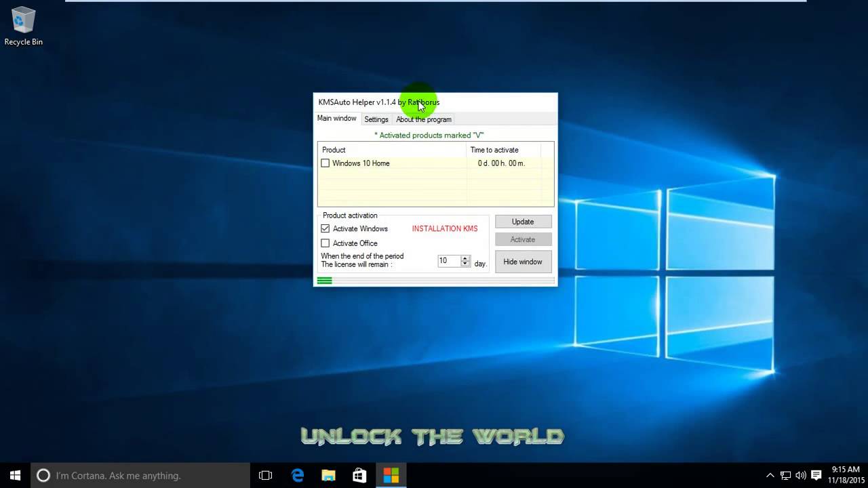Viewport: 868px width, 488px height.
Task: Switch to the Main window tab
Action: pos(336,119)
